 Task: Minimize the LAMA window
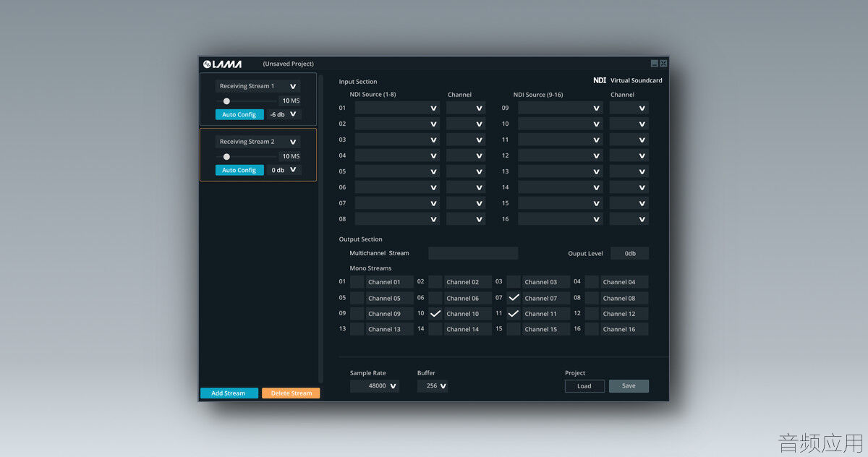[655, 64]
